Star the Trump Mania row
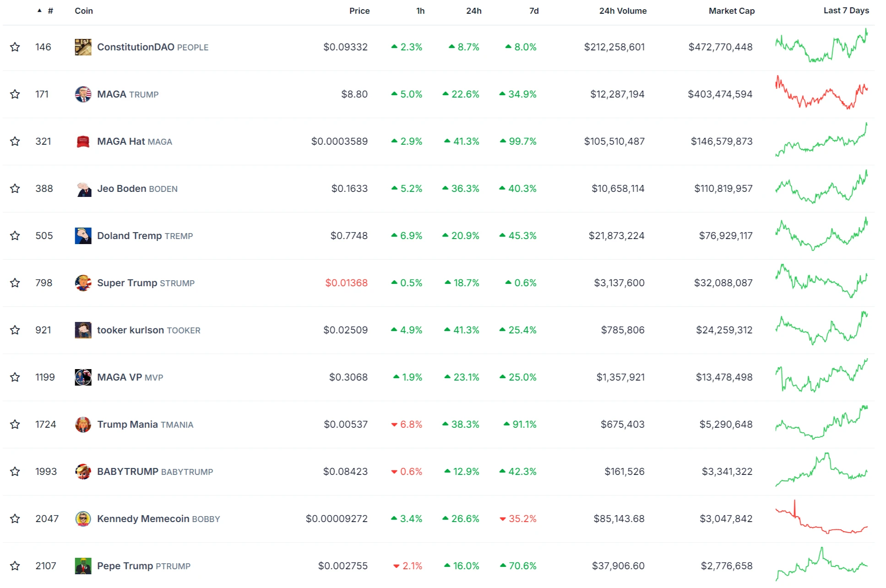This screenshot has height=588, width=886. pyautogui.click(x=15, y=425)
